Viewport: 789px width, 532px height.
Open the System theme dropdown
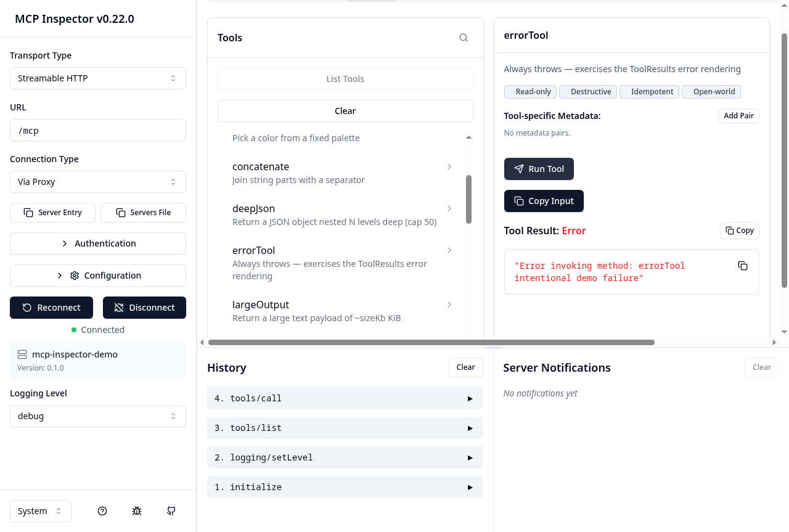pyautogui.click(x=41, y=511)
